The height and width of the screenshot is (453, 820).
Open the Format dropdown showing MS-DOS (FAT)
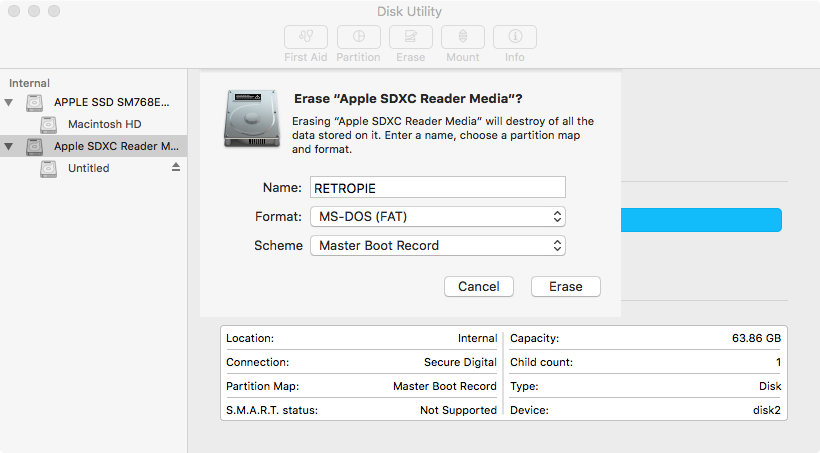click(437, 216)
